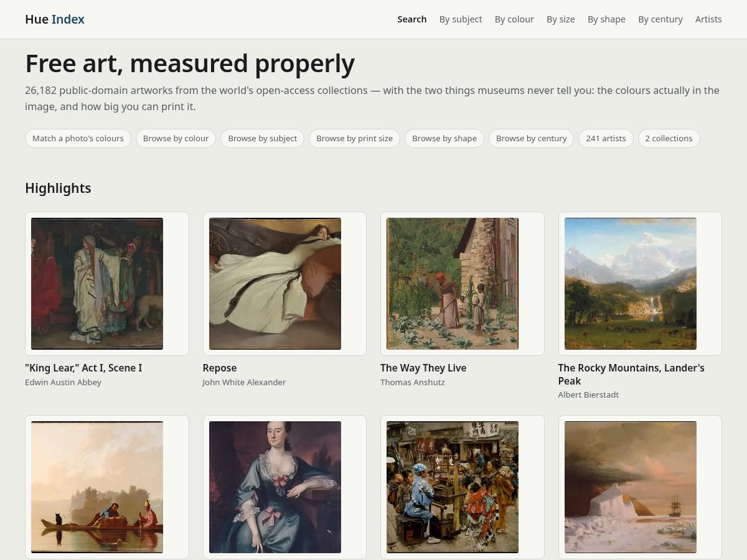Click the Match a photo's colours pill
This screenshot has width=747, height=560.
[x=78, y=138]
